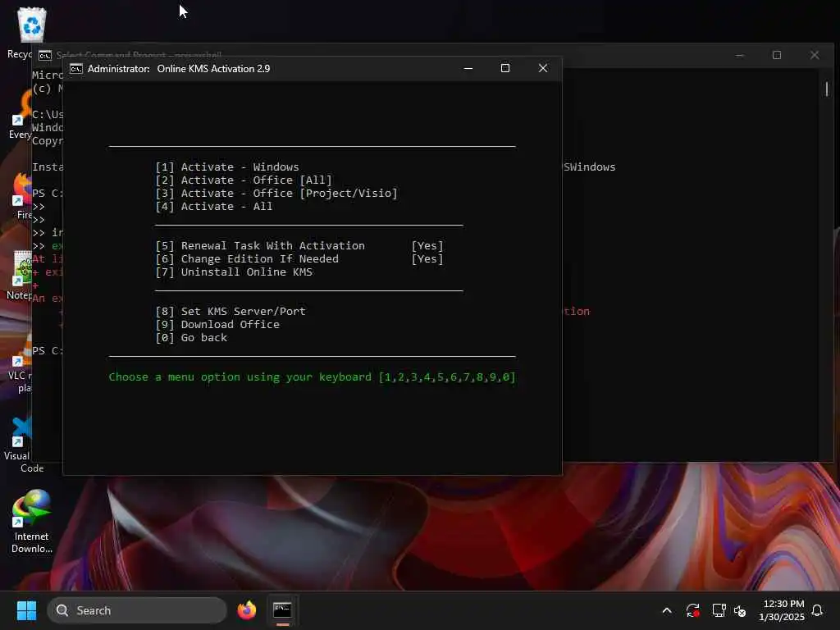Show hidden system tray icons
This screenshot has height=630, width=840.
667,610
